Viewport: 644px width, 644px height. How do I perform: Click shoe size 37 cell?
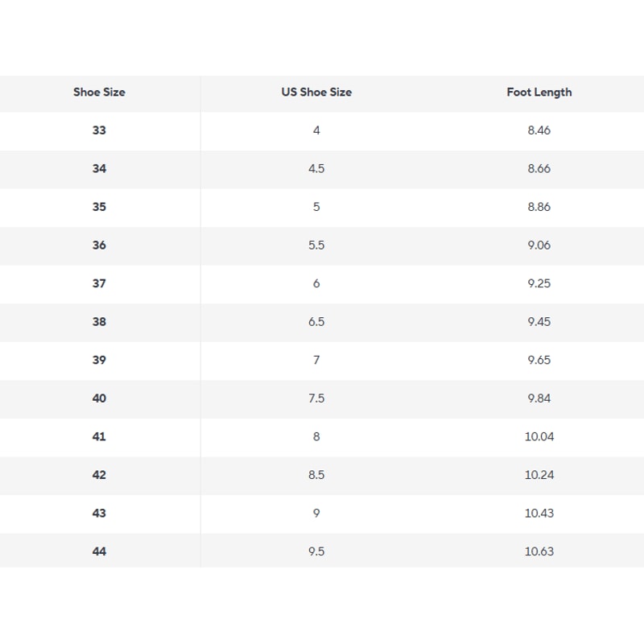coord(99,283)
